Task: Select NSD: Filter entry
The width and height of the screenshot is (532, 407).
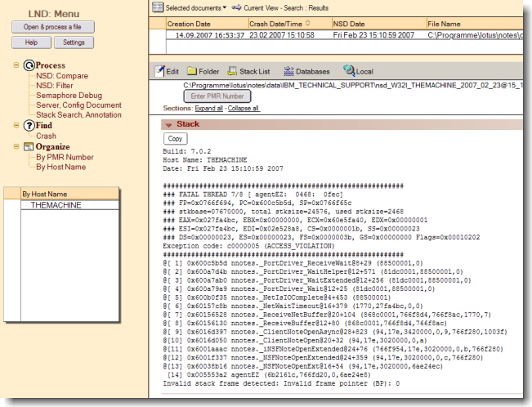Action: click(55, 86)
